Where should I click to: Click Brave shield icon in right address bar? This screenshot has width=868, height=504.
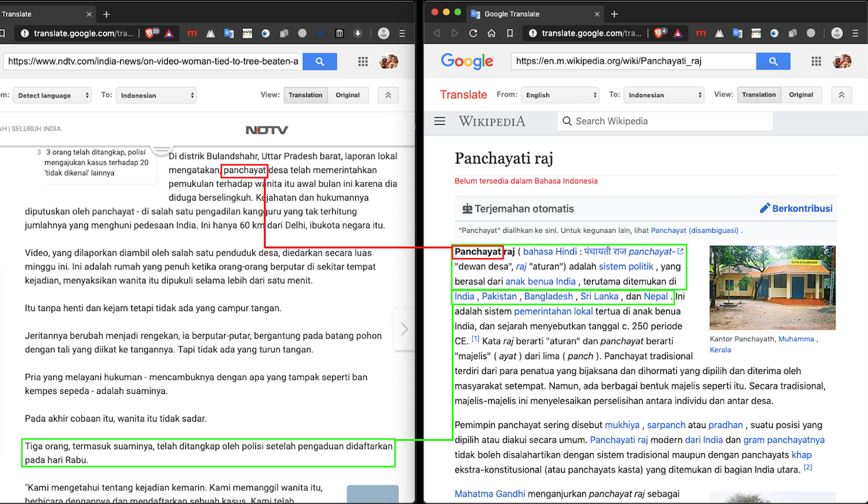(x=660, y=33)
